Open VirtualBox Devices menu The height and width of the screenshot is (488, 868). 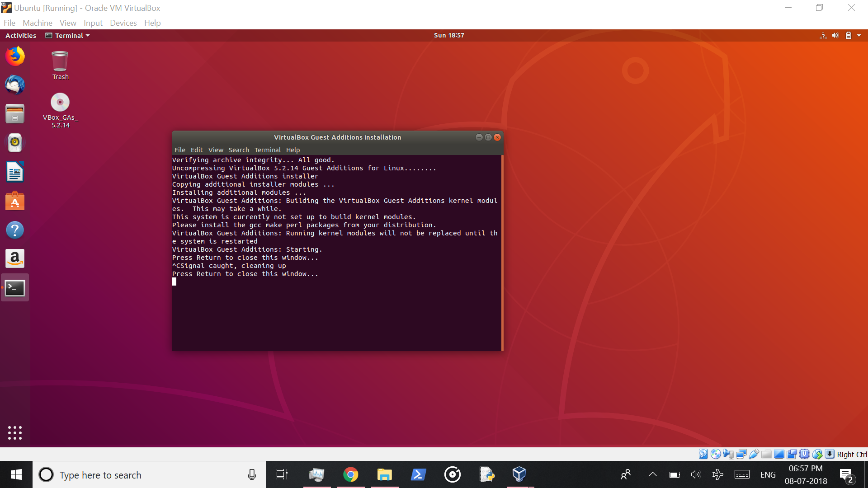pos(123,23)
